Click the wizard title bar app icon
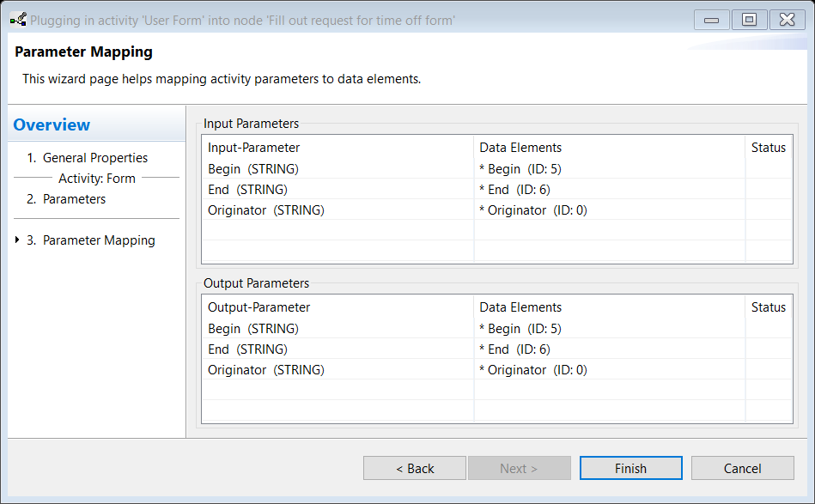This screenshot has width=815, height=504. [x=18, y=21]
